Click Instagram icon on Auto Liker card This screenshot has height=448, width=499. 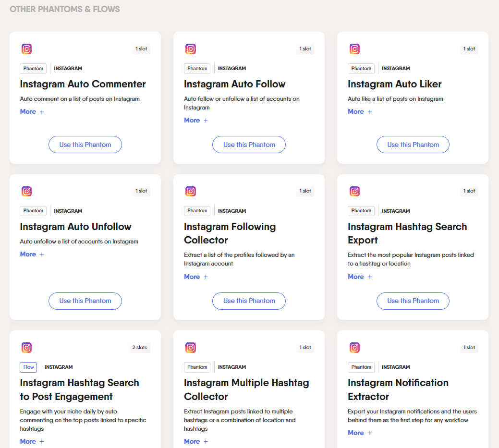pyautogui.click(x=354, y=49)
